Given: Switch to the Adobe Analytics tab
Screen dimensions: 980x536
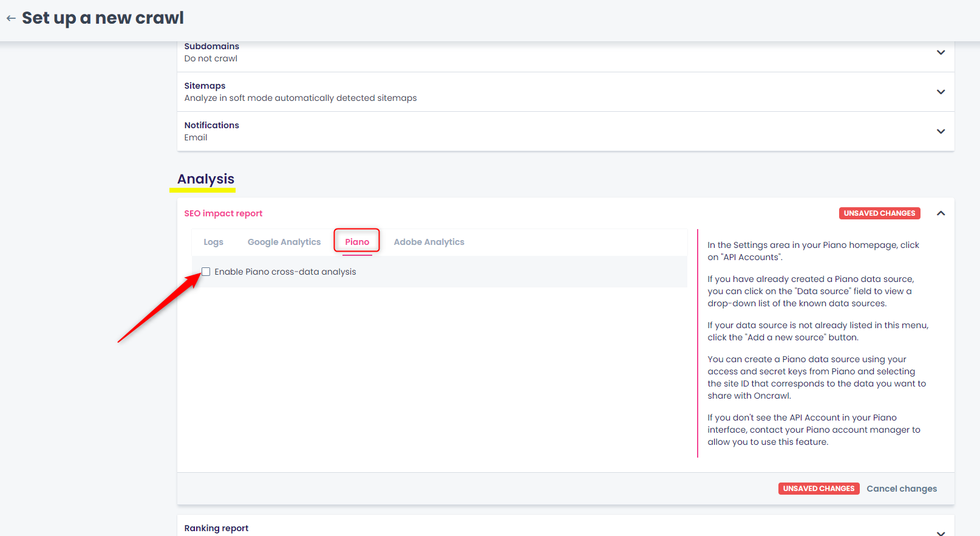Looking at the screenshot, I should point(429,242).
